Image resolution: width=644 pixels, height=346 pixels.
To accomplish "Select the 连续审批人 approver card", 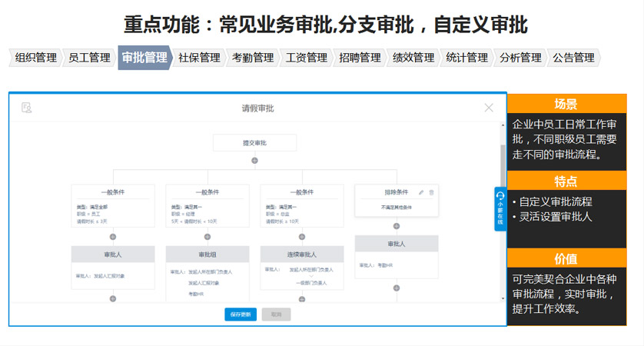I will [x=302, y=255].
